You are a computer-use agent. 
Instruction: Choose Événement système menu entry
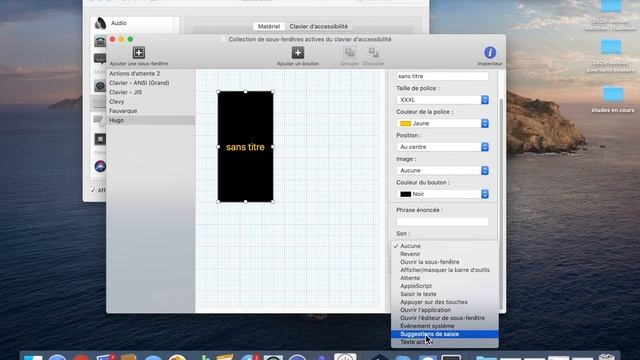[x=445, y=326]
